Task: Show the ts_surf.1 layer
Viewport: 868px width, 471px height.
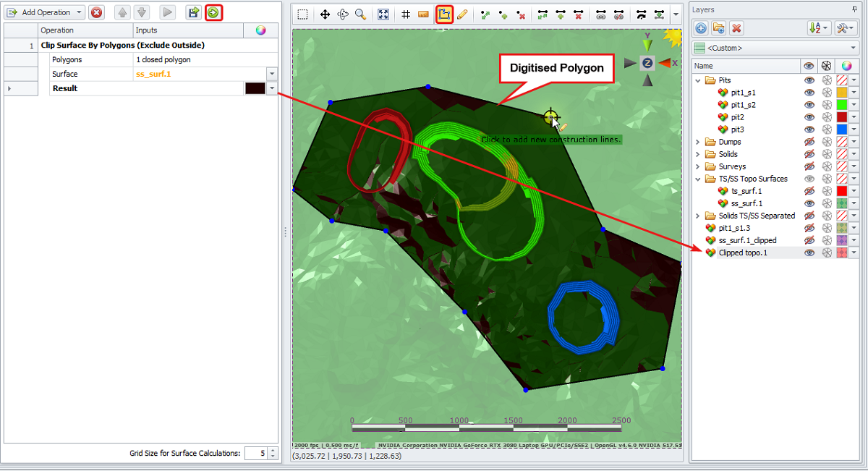Action: click(809, 191)
